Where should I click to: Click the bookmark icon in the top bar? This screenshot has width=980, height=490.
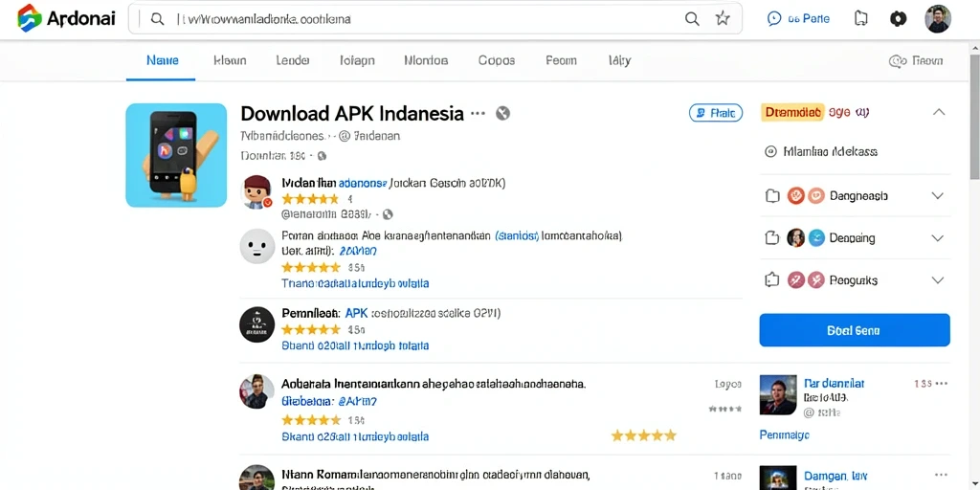[860, 19]
